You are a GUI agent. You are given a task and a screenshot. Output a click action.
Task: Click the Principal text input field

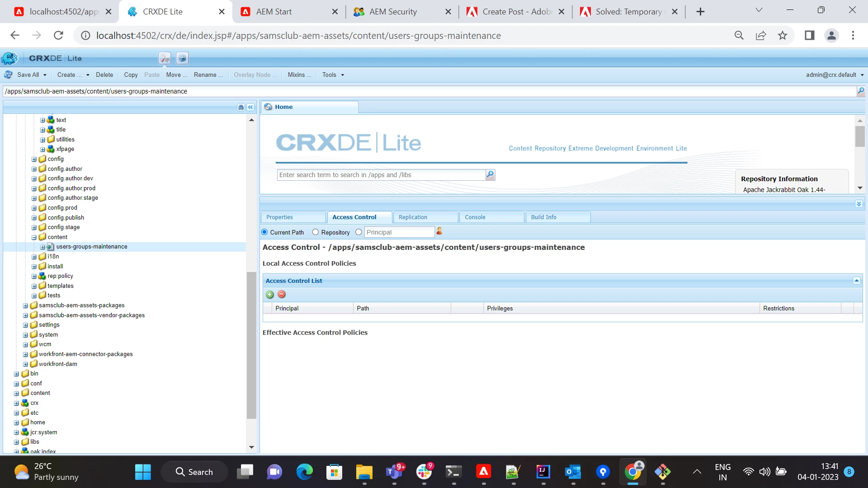(399, 232)
